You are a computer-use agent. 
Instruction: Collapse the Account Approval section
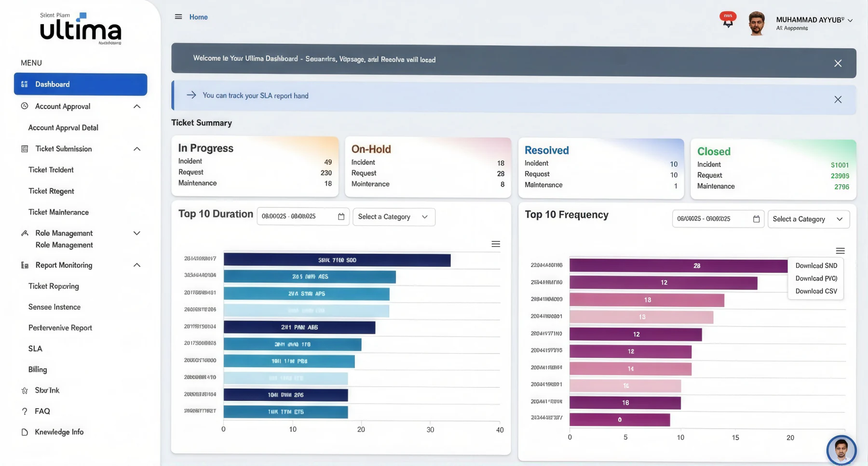pyautogui.click(x=137, y=107)
